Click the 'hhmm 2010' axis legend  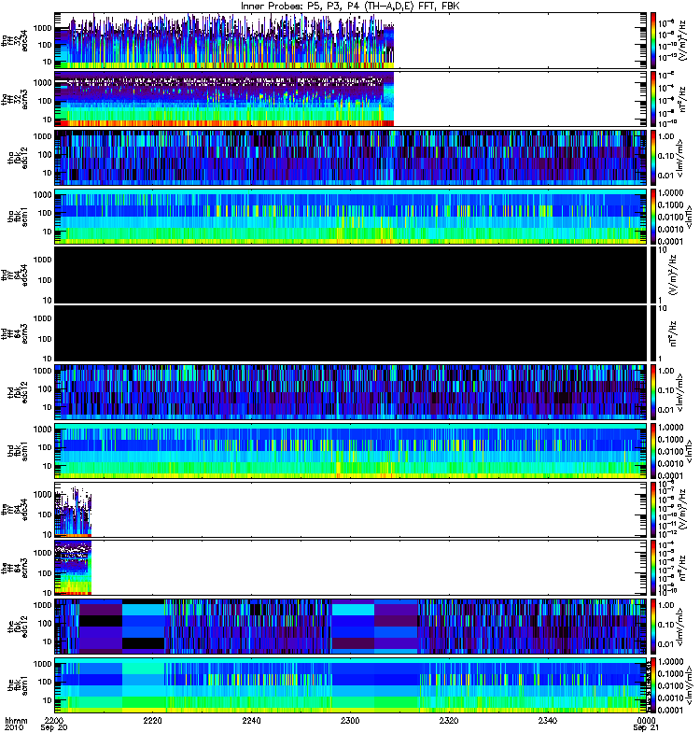(x=16, y=725)
